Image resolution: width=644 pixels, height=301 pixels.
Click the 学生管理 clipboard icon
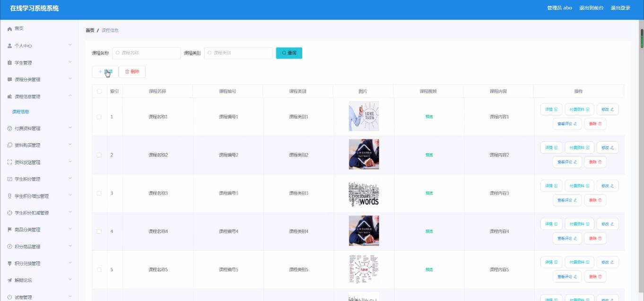9,63
